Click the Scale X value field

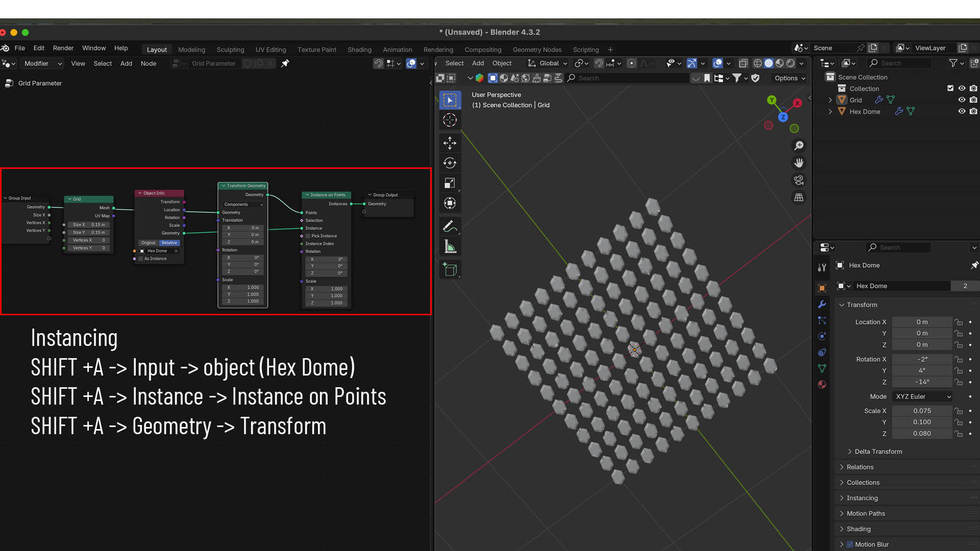(922, 411)
